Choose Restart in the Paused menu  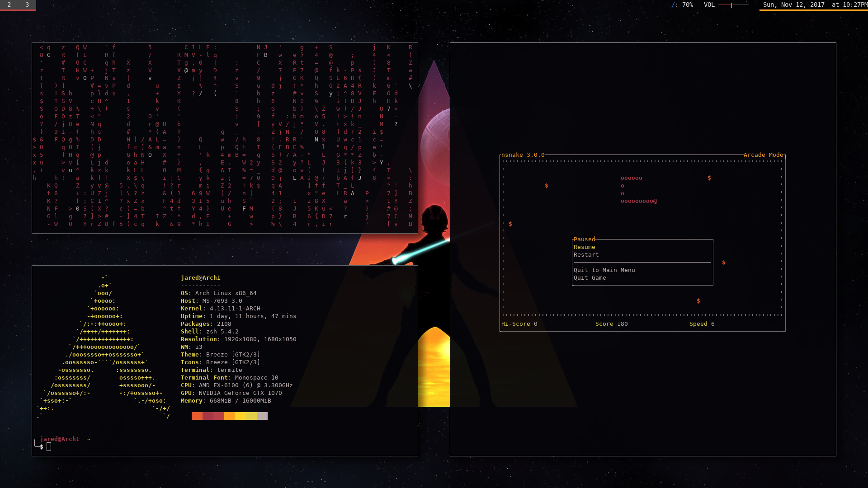(586, 255)
